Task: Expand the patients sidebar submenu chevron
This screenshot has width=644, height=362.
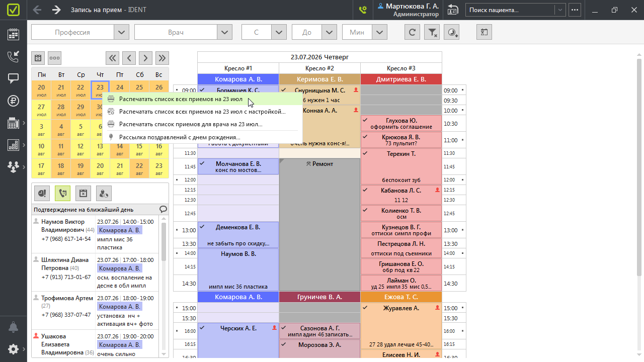Action: pyautogui.click(x=24, y=167)
